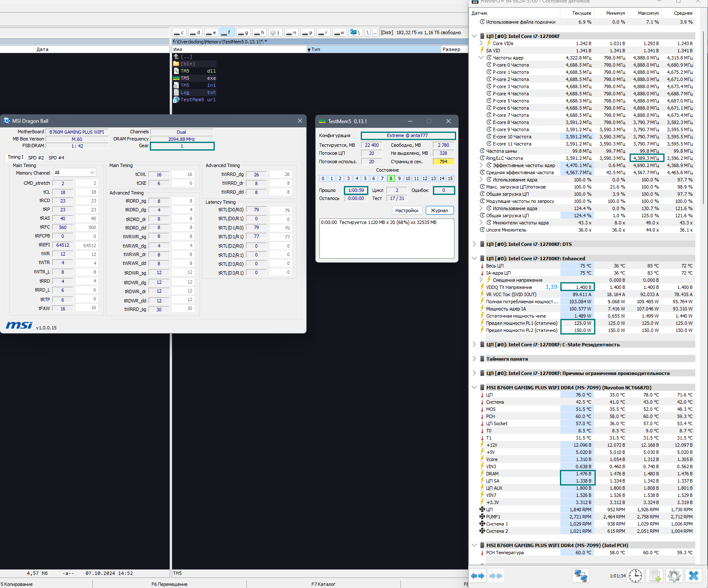Click the blue X icon in HWiNFO toolbar
The width and height of the screenshot is (708, 588).
[x=694, y=576]
